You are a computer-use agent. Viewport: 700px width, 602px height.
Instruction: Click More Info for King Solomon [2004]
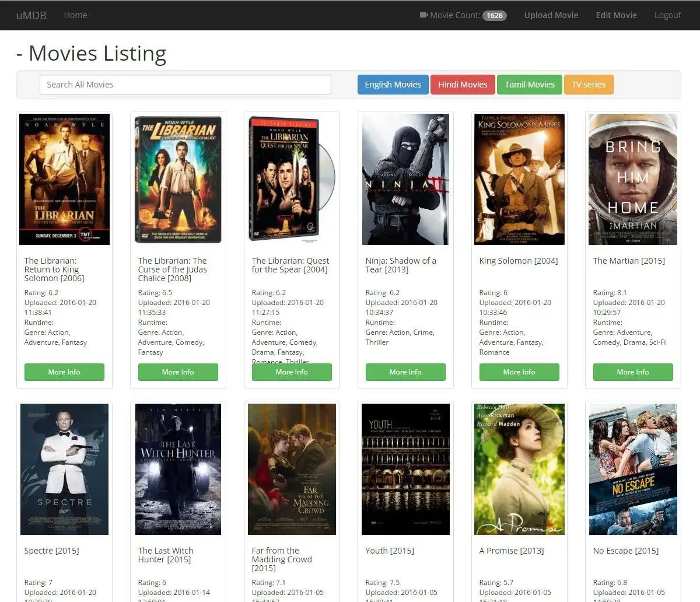coord(519,372)
